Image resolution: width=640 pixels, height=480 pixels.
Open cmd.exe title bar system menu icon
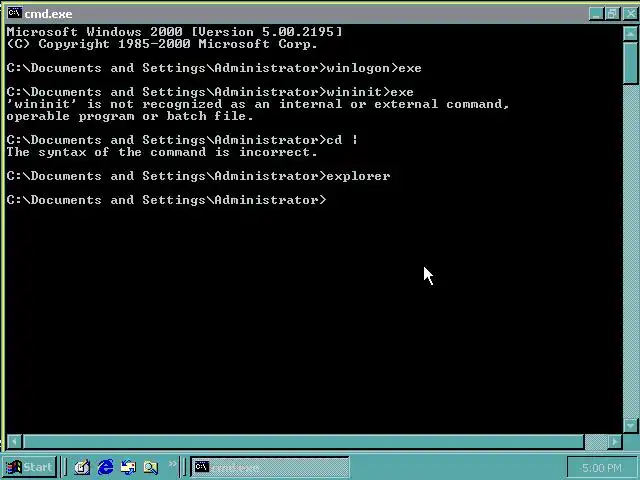[x=14, y=13]
